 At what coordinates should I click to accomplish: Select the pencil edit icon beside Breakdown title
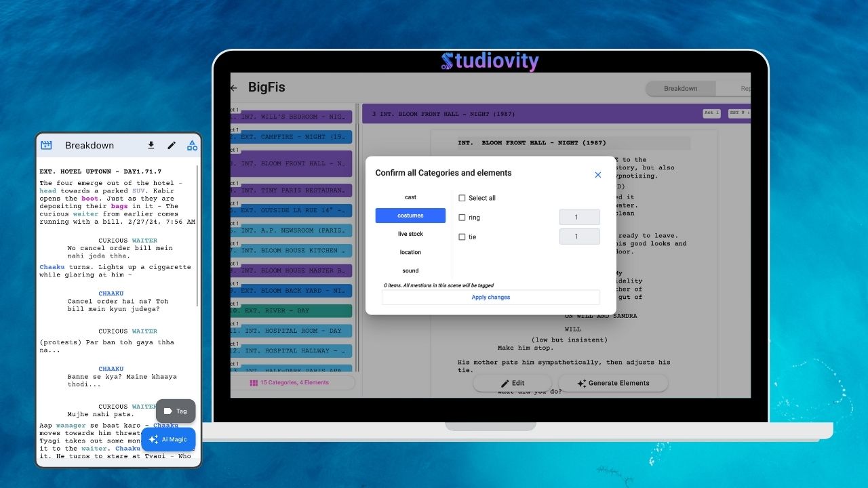pyautogui.click(x=171, y=145)
